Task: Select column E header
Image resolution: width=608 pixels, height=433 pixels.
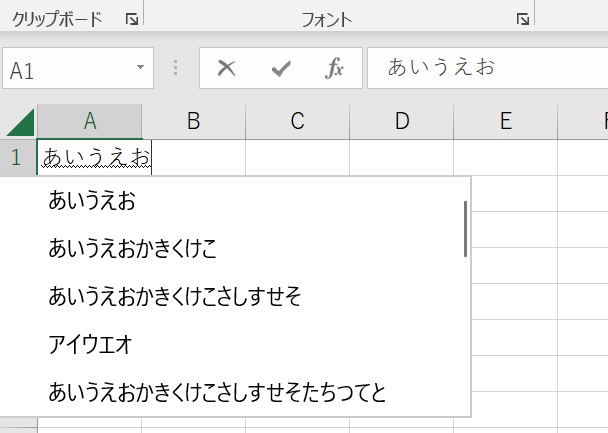Action: 505,121
